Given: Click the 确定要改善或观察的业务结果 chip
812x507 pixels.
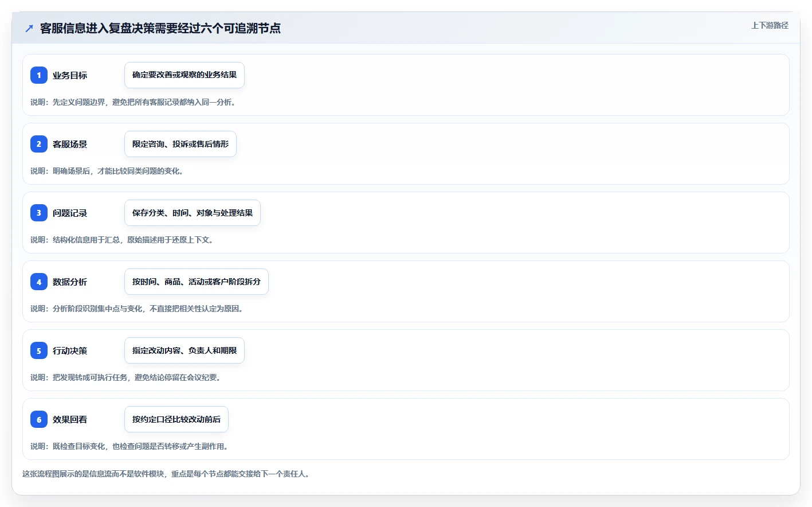Looking at the screenshot, I should (185, 75).
